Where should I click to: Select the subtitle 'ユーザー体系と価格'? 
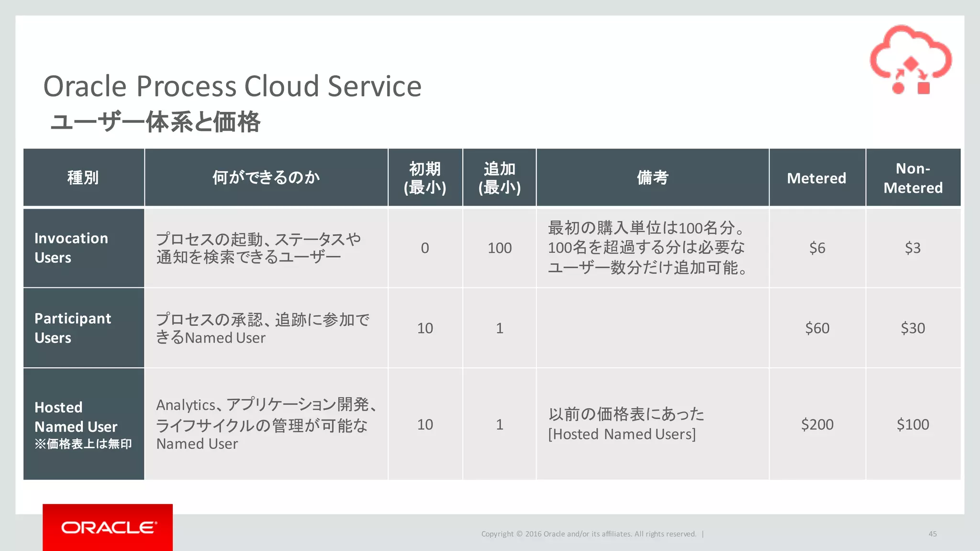point(156,121)
